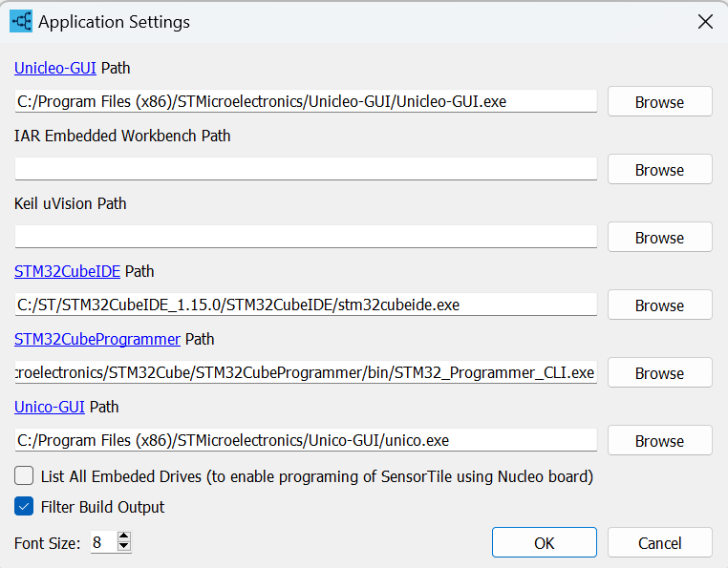Browse for IAR Embedded Workbench path
Image resolution: width=728 pixels, height=568 pixels.
click(659, 170)
